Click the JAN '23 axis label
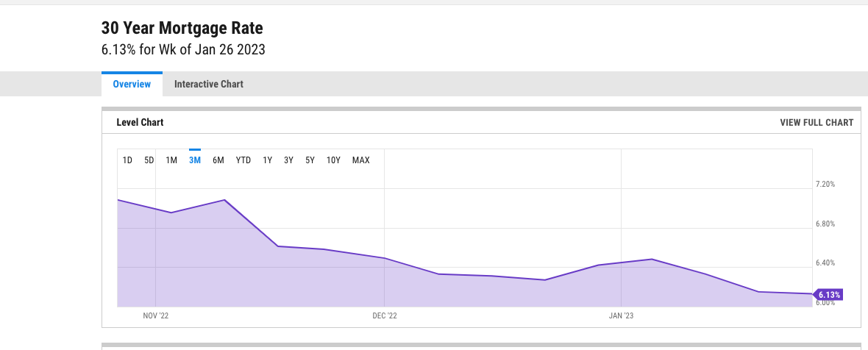The height and width of the screenshot is (350, 868). (x=621, y=315)
